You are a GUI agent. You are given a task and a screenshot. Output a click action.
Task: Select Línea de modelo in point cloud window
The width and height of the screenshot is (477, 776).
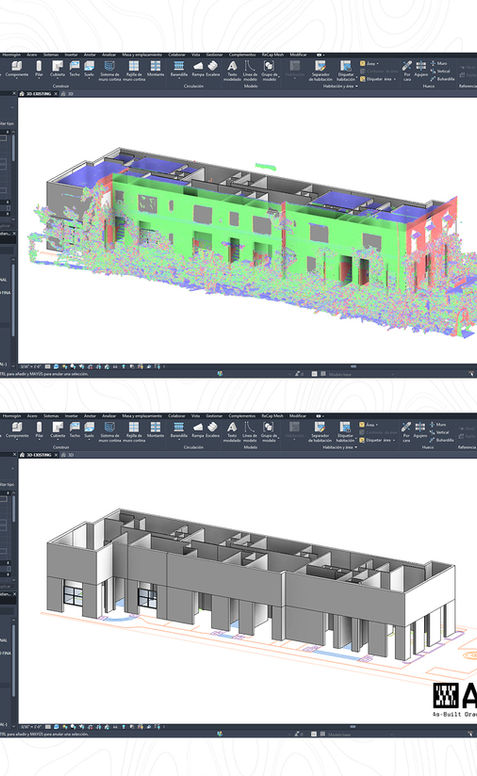pos(250,71)
